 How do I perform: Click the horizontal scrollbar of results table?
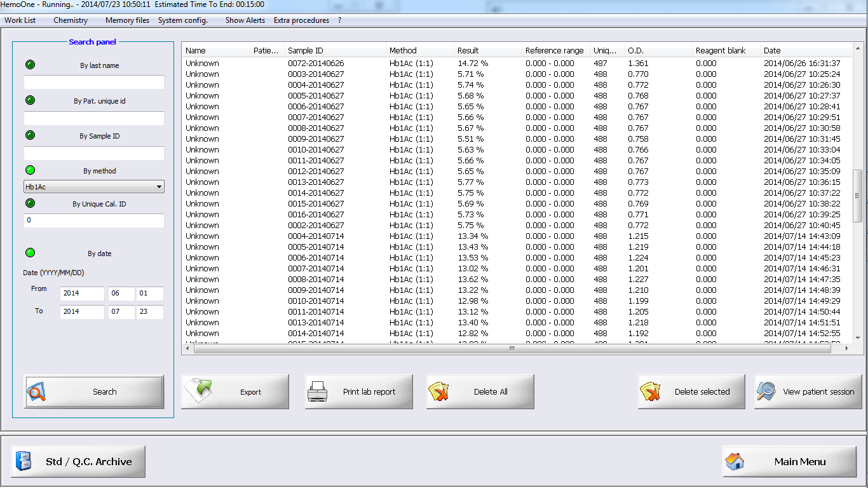pyautogui.click(x=511, y=348)
